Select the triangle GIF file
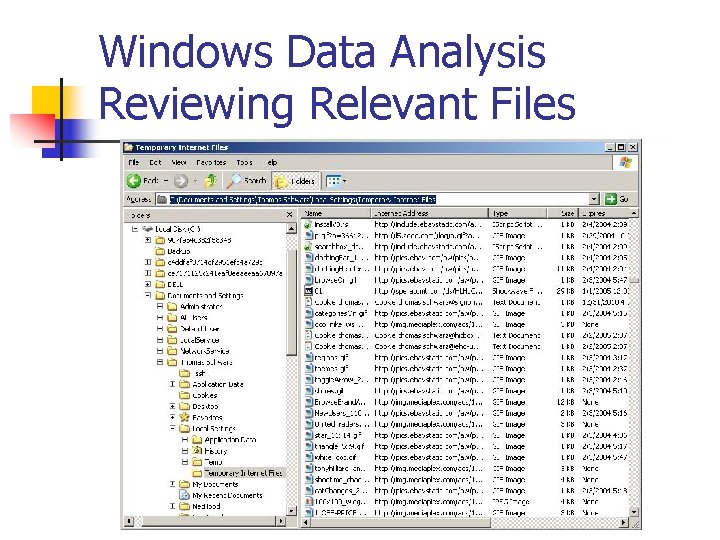 (336, 446)
